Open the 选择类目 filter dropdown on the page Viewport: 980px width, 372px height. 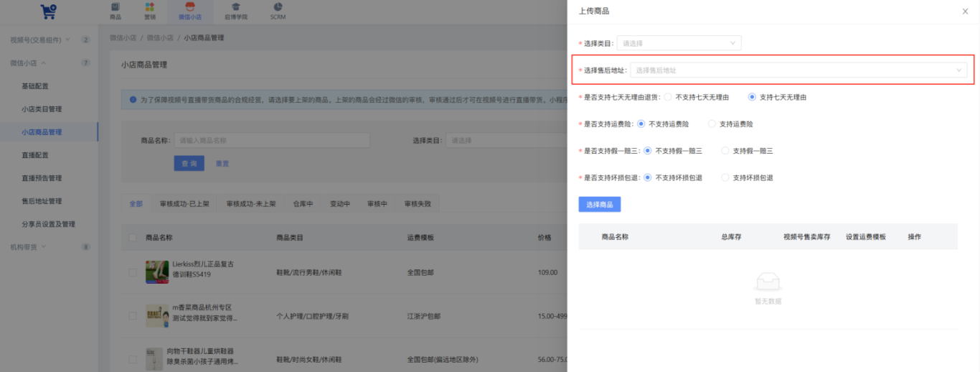tap(507, 141)
